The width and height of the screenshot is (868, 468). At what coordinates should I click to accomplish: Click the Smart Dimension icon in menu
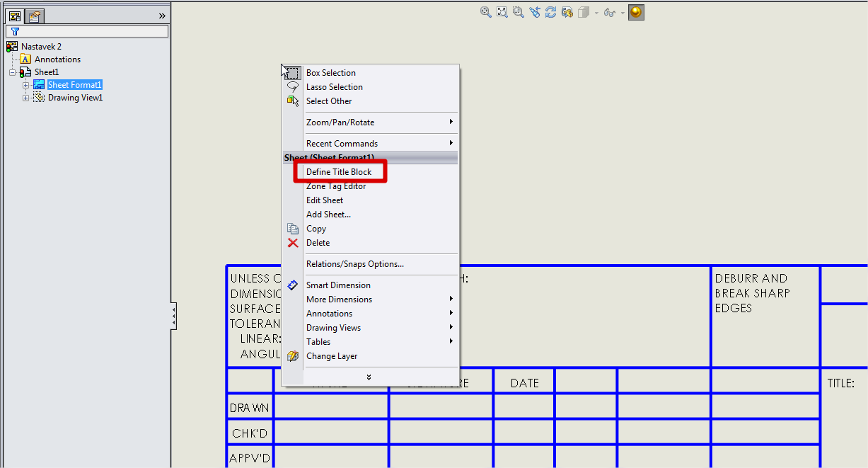coord(293,285)
